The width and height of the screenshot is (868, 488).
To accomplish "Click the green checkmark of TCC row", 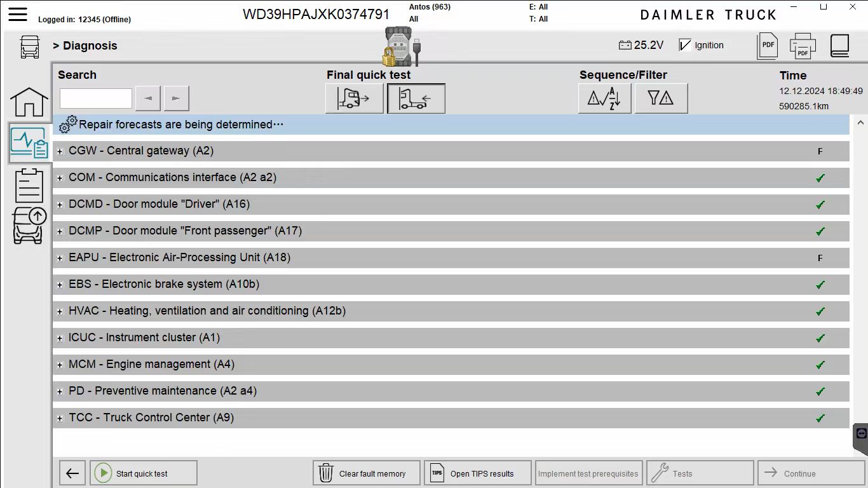I will click(820, 418).
